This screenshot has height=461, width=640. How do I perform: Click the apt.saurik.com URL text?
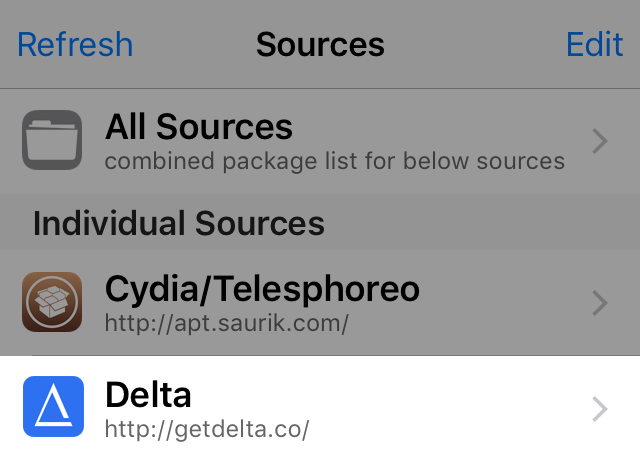(226, 323)
